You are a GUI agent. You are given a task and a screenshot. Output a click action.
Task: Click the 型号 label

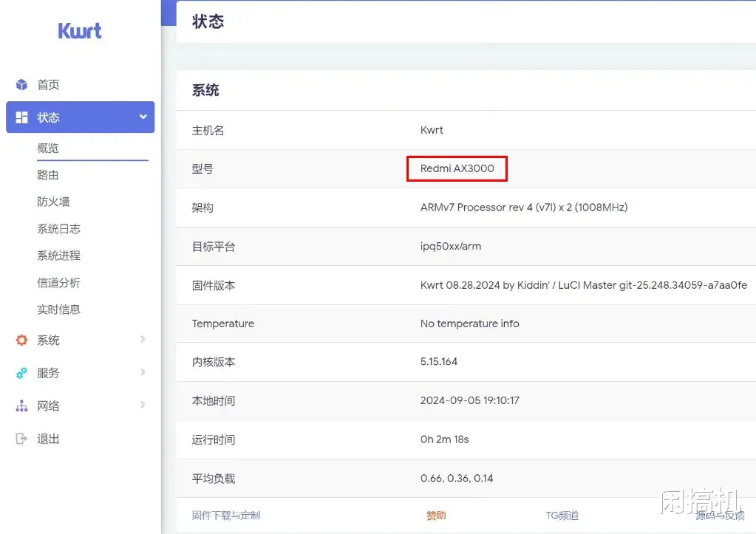202,168
